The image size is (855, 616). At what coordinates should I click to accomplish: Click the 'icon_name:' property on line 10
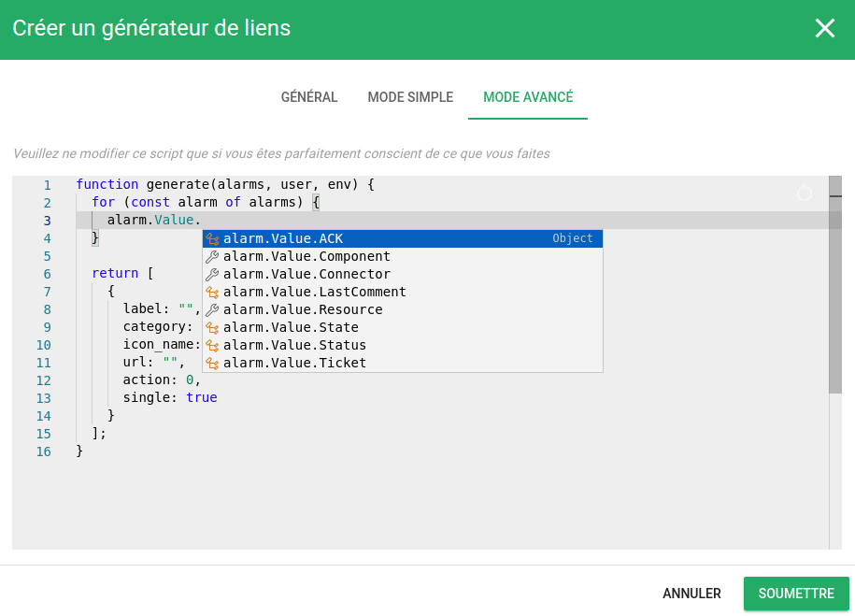coord(162,344)
